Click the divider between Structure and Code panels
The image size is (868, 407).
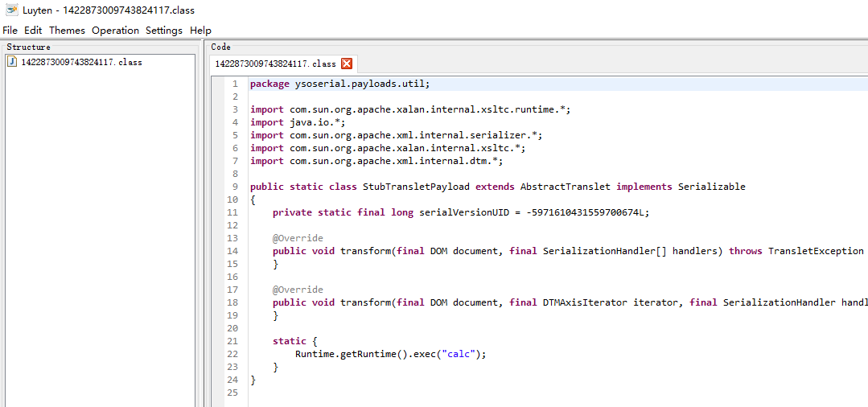pos(200,225)
